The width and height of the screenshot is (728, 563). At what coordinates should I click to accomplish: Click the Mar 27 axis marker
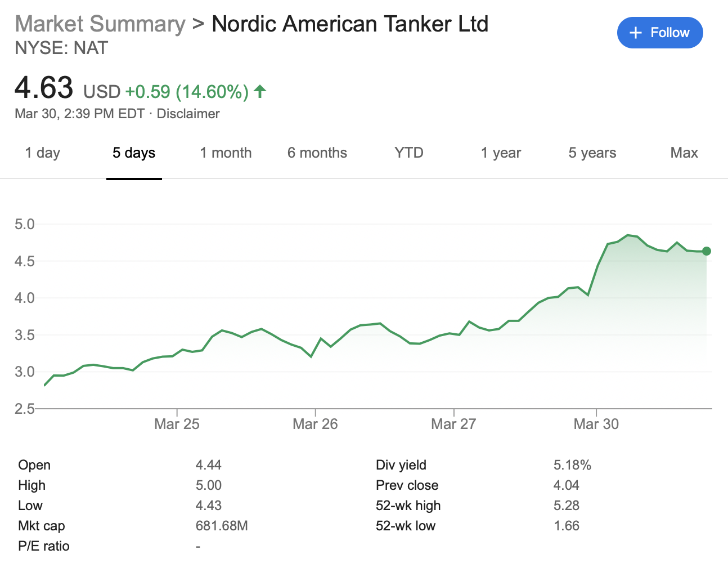[453, 424]
